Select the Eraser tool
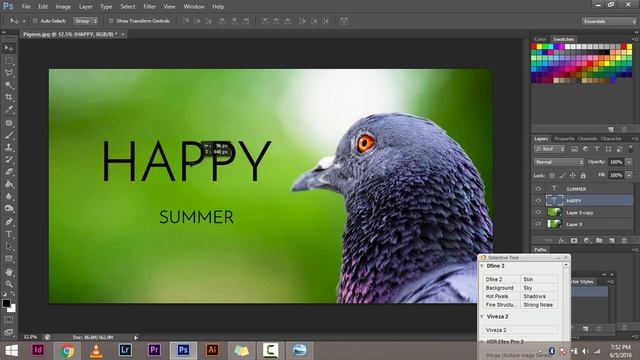The image size is (640, 360). (9, 172)
